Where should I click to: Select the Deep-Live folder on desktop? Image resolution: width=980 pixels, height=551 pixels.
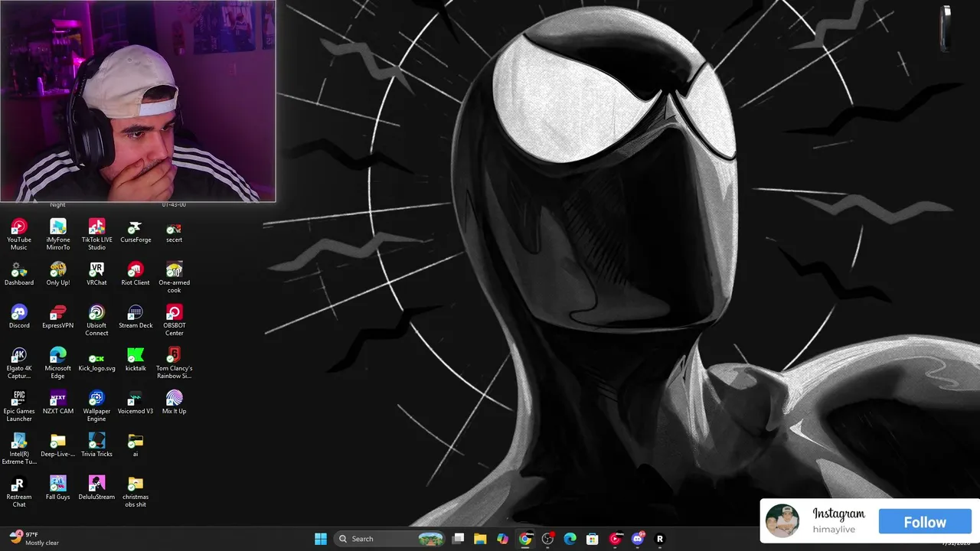(x=58, y=445)
